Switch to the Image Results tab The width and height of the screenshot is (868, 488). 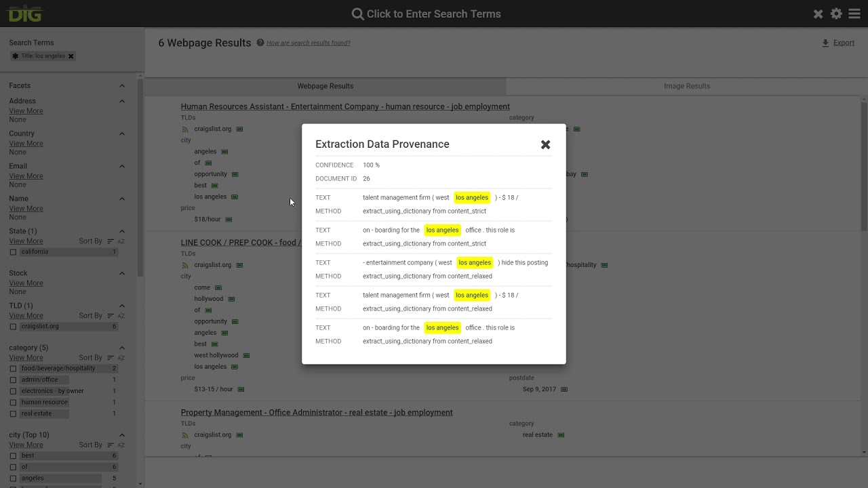click(686, 86)
